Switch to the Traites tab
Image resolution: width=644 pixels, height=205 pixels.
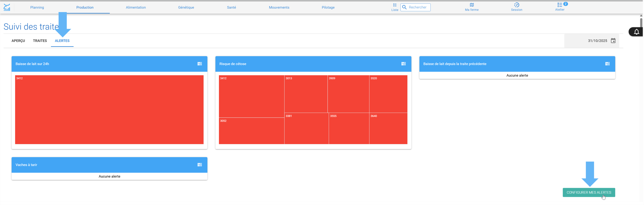40,41
